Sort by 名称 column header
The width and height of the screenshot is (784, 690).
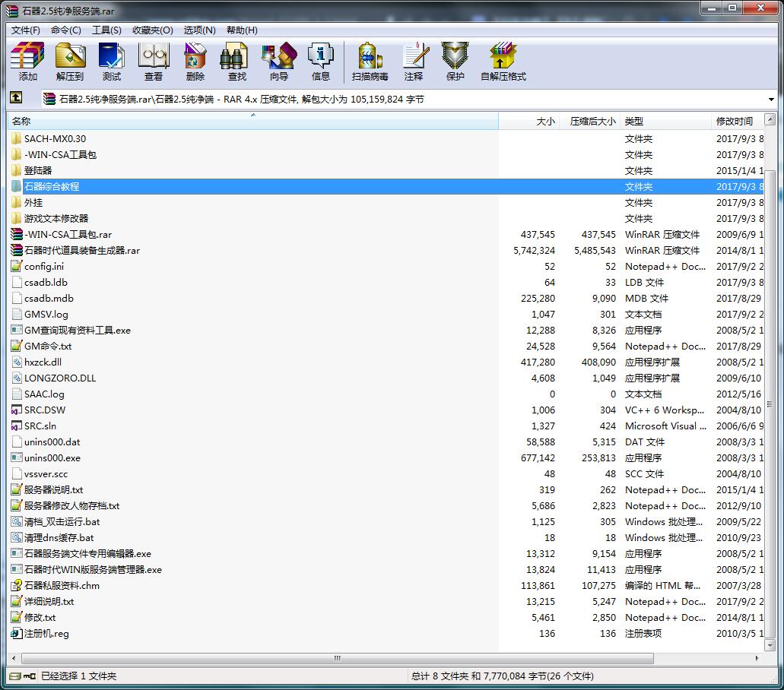coord(253,121)
